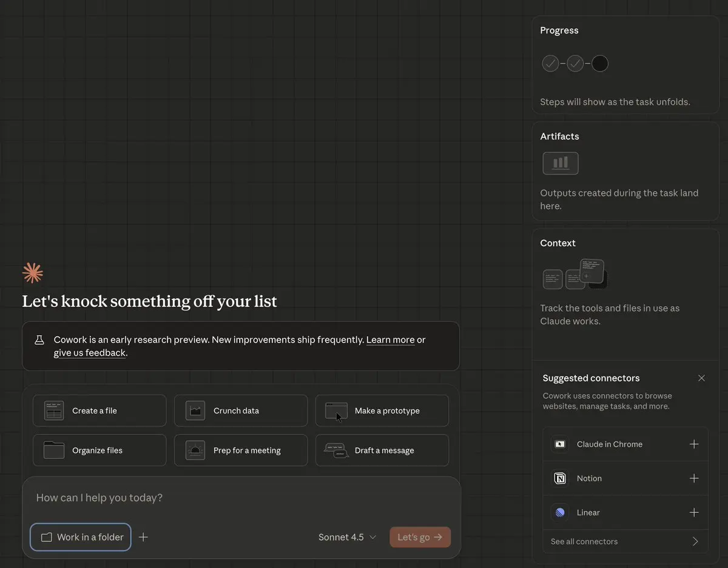
Task: Add the Notion connector with plus
Action: (694, 478)
